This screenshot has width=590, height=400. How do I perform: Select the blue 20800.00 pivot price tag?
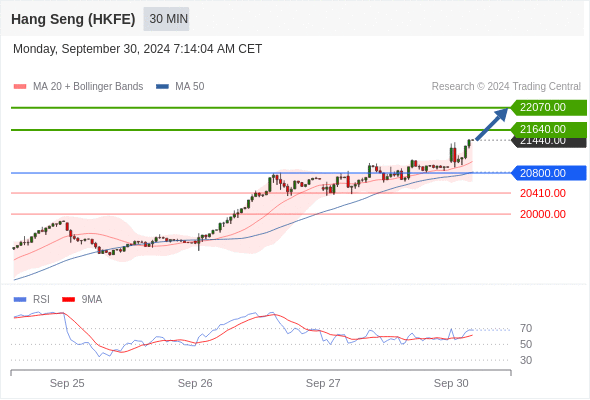(549, 173)
